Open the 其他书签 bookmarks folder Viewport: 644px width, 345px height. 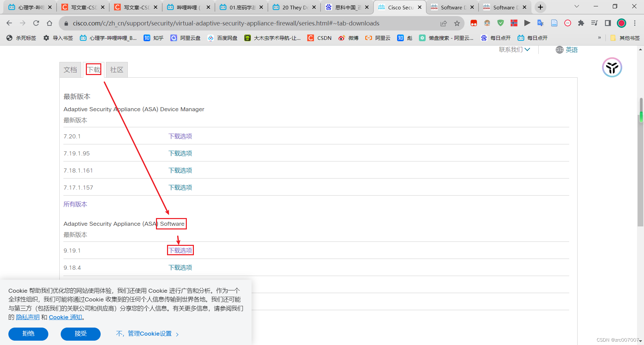[x=625, y=38]
